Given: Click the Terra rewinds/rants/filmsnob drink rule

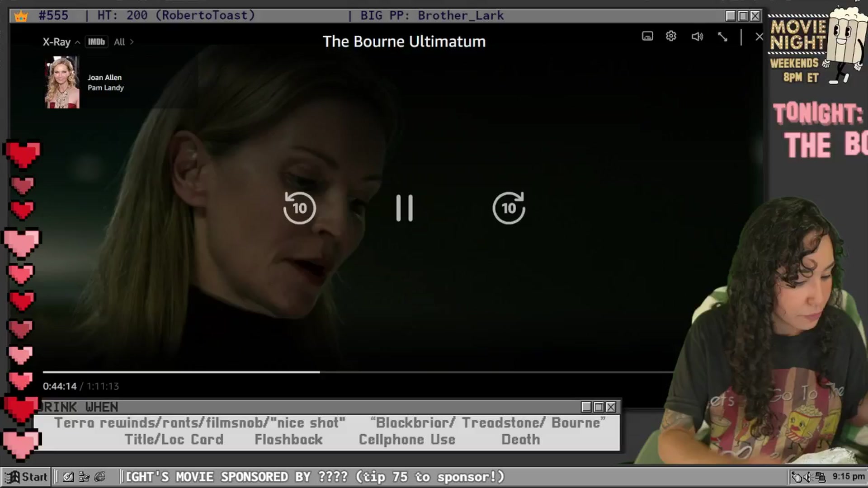Looking at the screenshot, I should click(x=200, y=423).
